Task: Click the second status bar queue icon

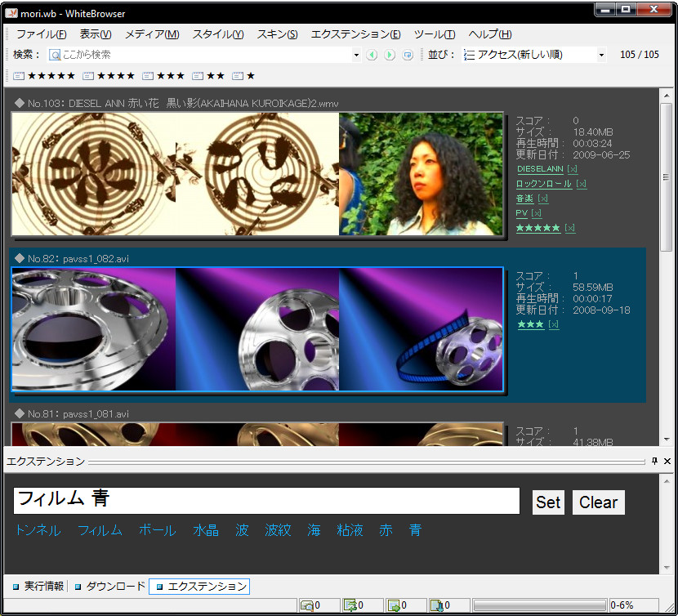Action: coord(350,605)
